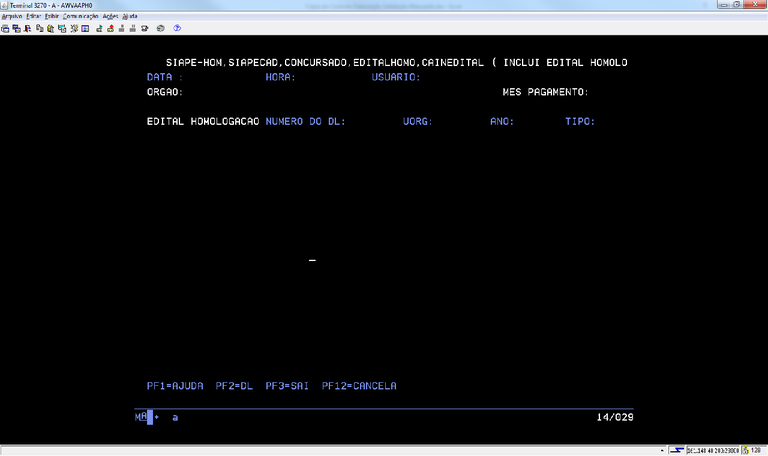Open the Arquivo menu
The image size is (768, 456).
pyautogui.click(x=12, y=17)
